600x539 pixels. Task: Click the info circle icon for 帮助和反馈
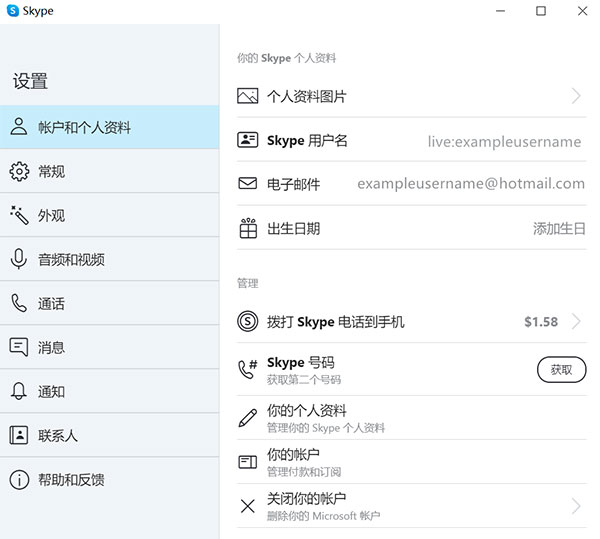(x=19, y=479)
